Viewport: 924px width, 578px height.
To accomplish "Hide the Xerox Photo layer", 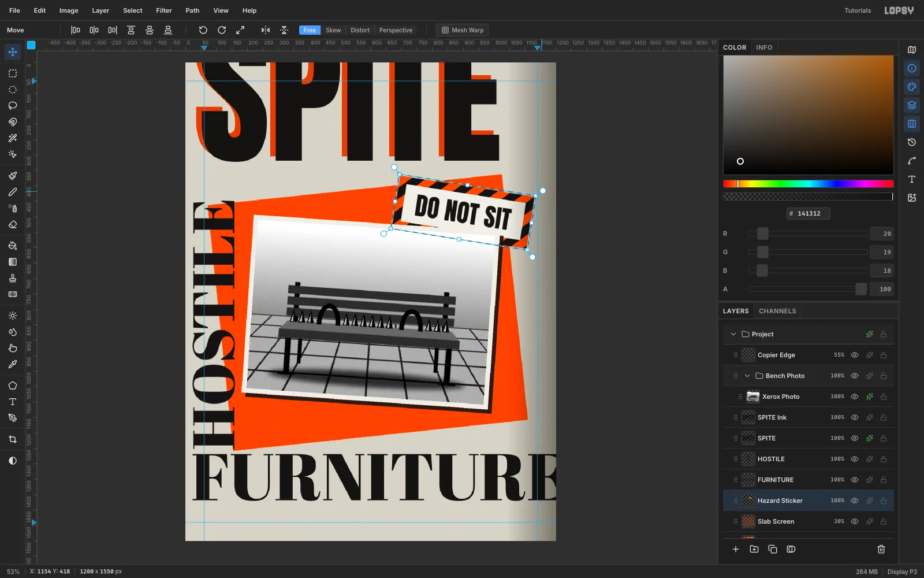I will (x=855, y=397).
